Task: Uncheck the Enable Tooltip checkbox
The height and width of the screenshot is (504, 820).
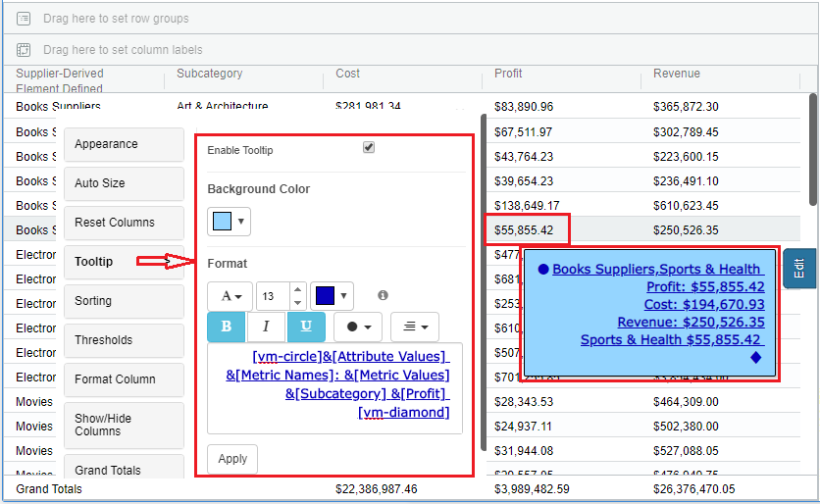Action: (x=369, y=147)
